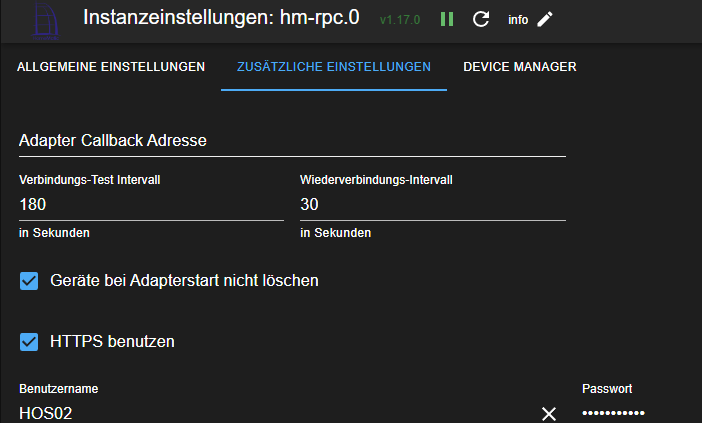The image size is (702, 423).
Task: Click the 'Geräte bei Adapterstart nicht löschen' label
Action: [x=184, y=281]
